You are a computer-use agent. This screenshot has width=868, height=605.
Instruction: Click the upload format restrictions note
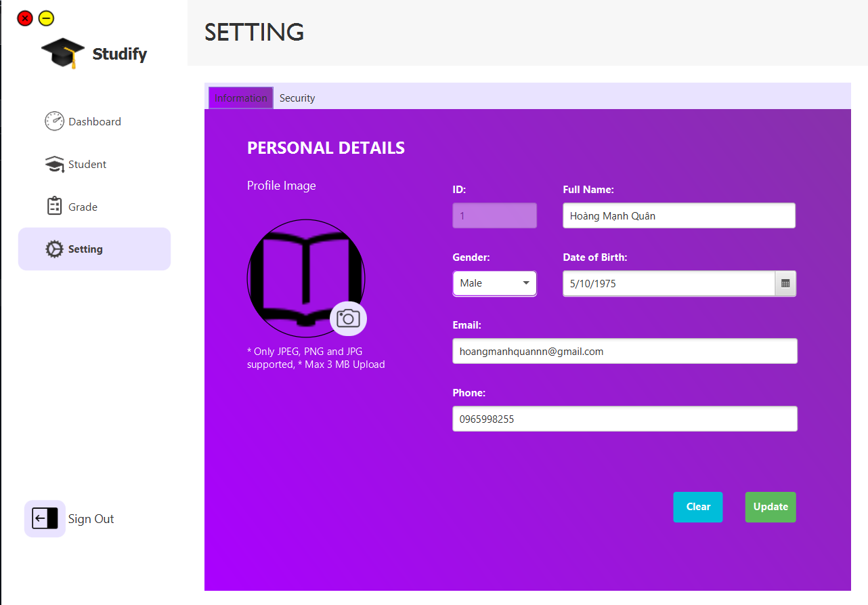316,358
